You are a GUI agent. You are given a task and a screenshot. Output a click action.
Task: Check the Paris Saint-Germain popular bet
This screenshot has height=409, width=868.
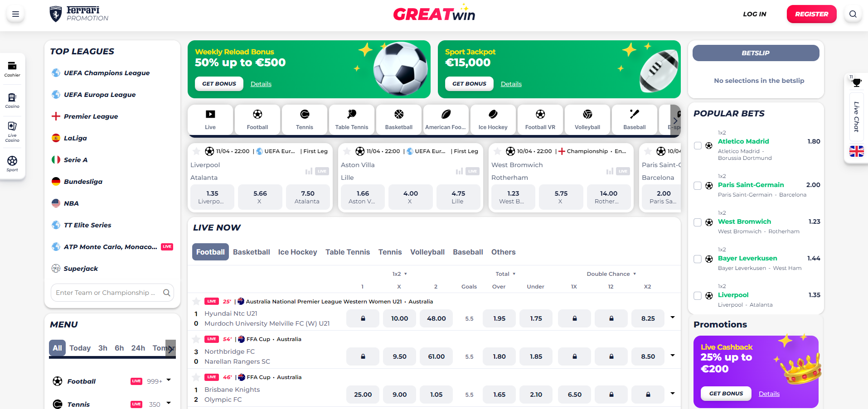pyautogui.click(x=698, y=185)
